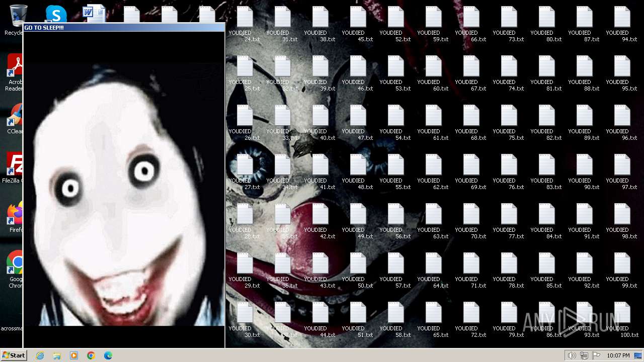Select the YOUDIED 84.txt file

point(546,222)
